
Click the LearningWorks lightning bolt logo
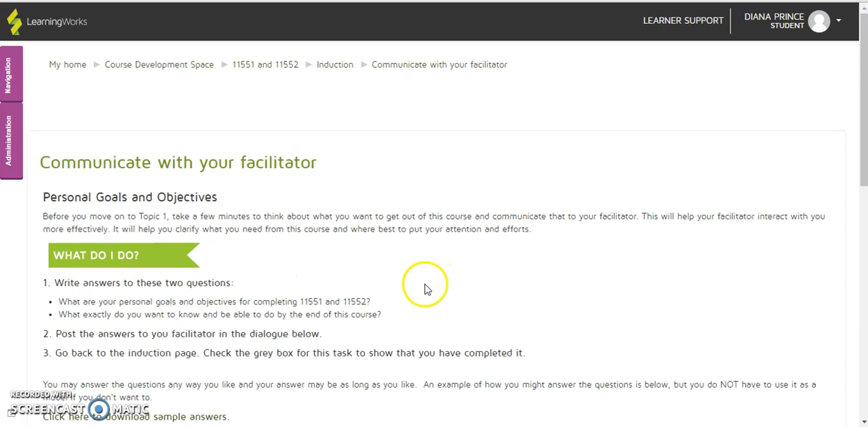coord(14,22)
